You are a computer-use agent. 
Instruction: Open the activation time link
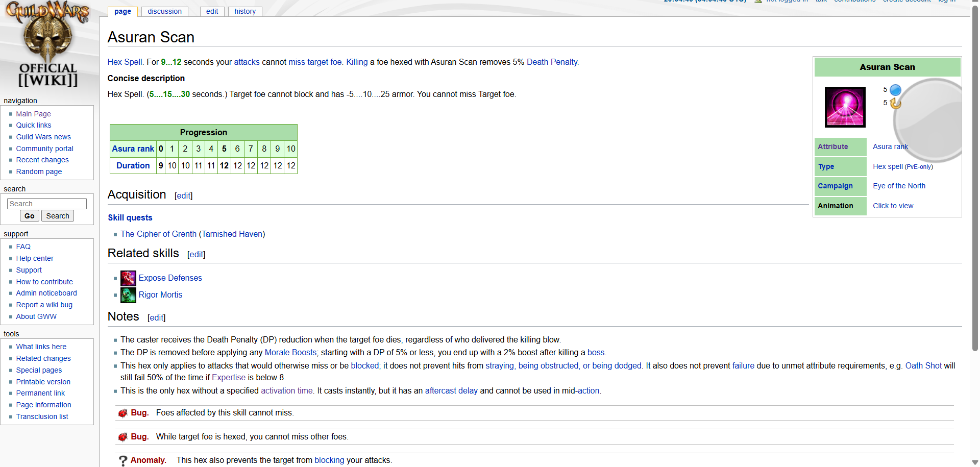click(x=286, y=390)
